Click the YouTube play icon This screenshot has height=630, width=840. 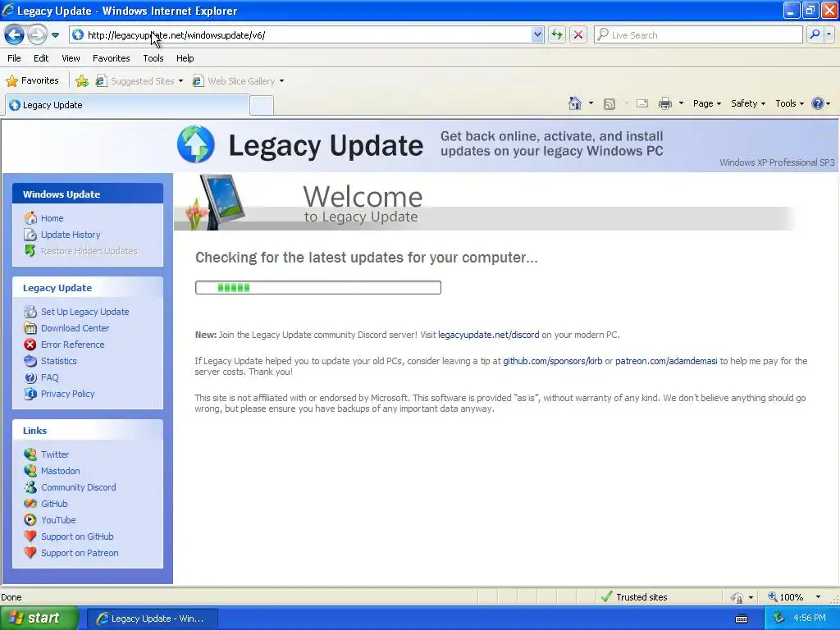[30, 520]
